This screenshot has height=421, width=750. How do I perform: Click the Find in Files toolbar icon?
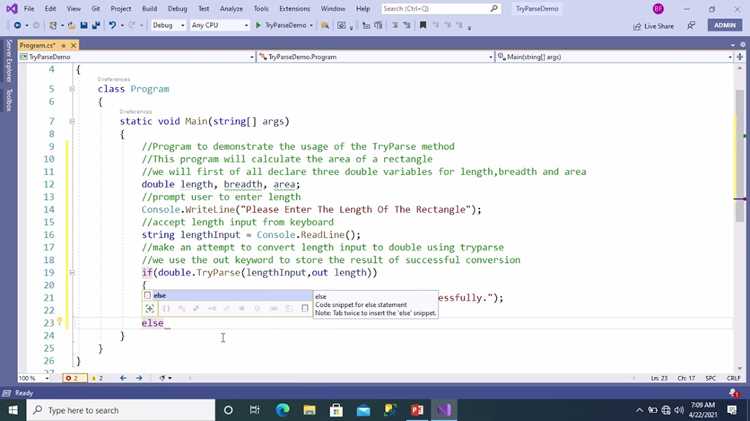tap(325, 25)
